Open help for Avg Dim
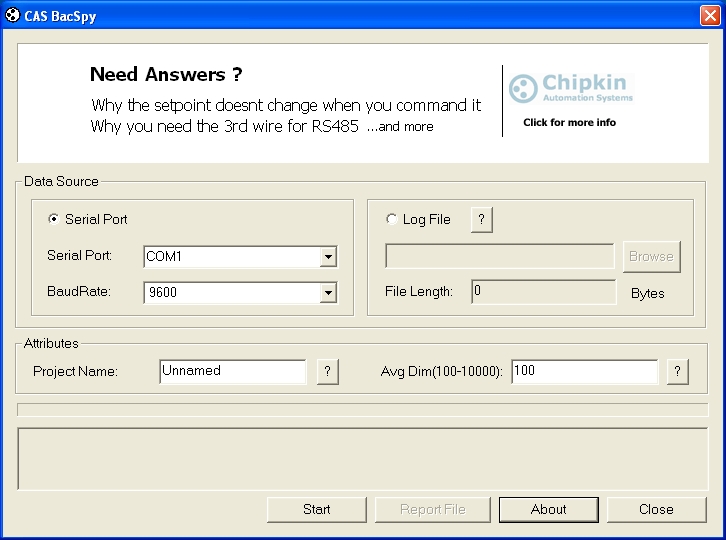Viewport: 726px width, 540px height. coord(678,371)
